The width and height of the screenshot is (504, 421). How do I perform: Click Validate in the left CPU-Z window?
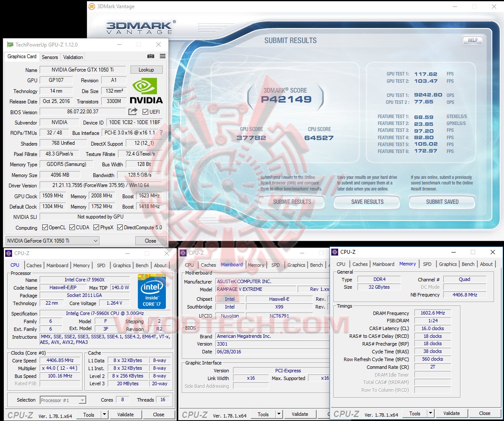tap(125, 415)
